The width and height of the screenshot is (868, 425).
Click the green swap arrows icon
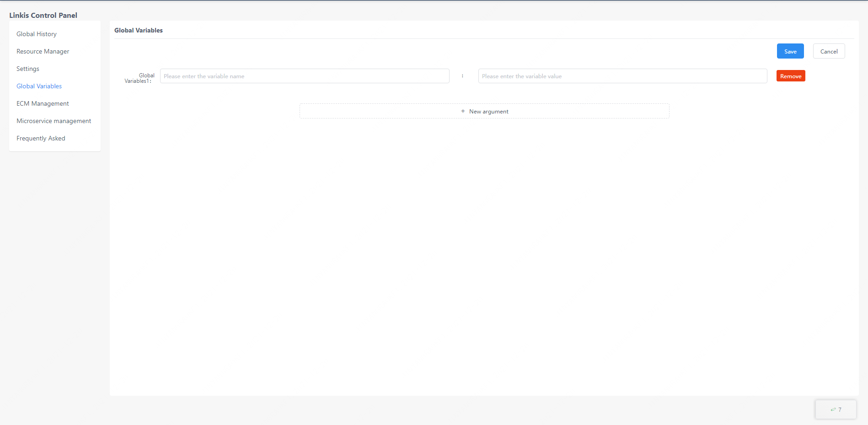pyautogui.click(x=833, y=409)
